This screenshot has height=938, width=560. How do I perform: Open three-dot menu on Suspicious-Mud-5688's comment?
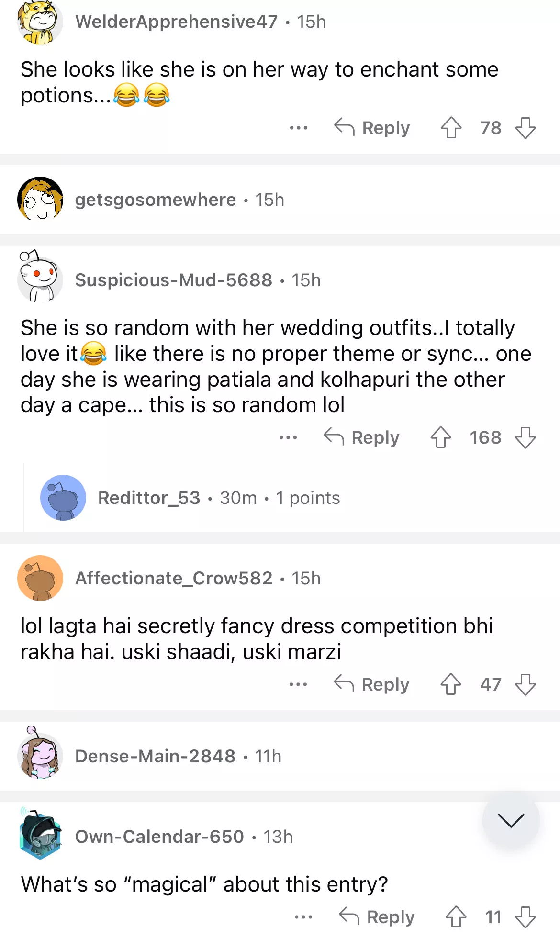[x=288, y=437]
